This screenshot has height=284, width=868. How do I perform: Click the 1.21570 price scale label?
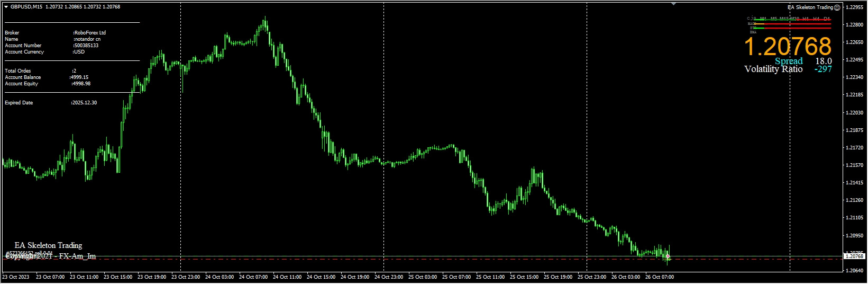point(855,165)
